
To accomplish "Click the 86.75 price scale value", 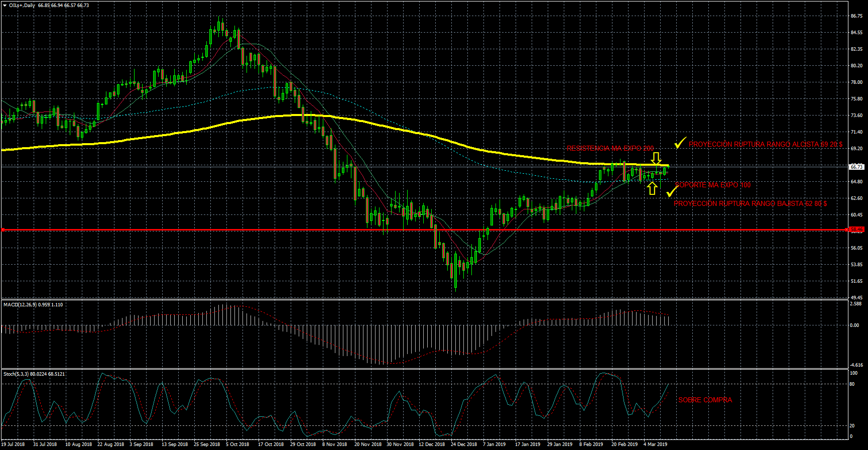I will (856, 16).
